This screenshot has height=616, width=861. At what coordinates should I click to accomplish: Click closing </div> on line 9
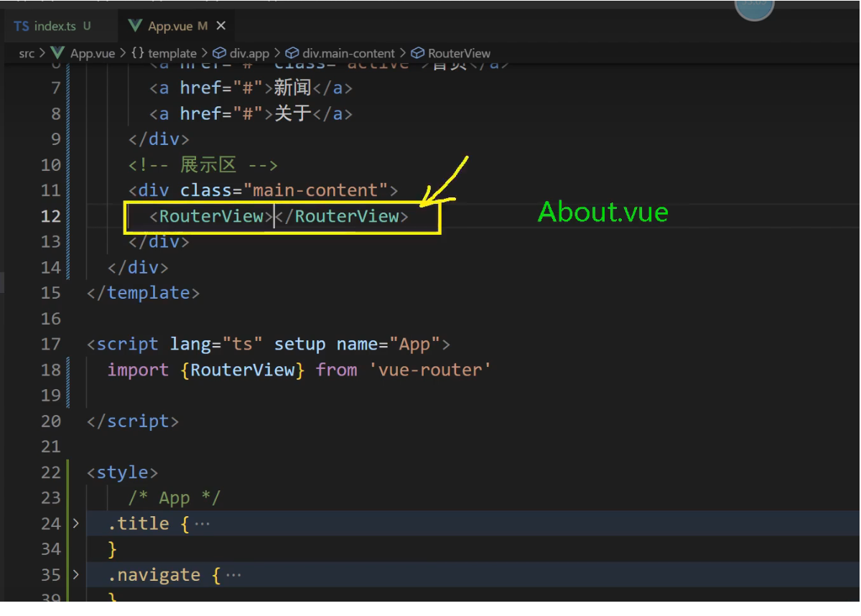click(159, 139)
